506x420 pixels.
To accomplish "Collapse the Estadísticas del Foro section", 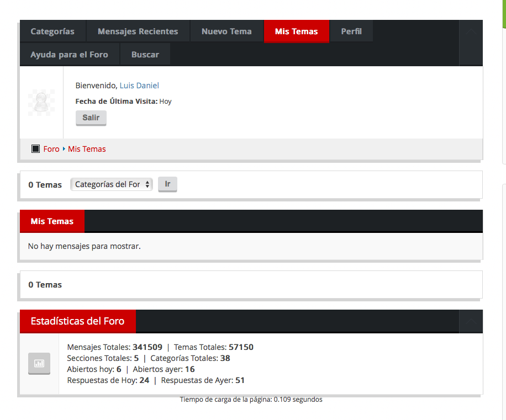I will (x=471, y=321).
